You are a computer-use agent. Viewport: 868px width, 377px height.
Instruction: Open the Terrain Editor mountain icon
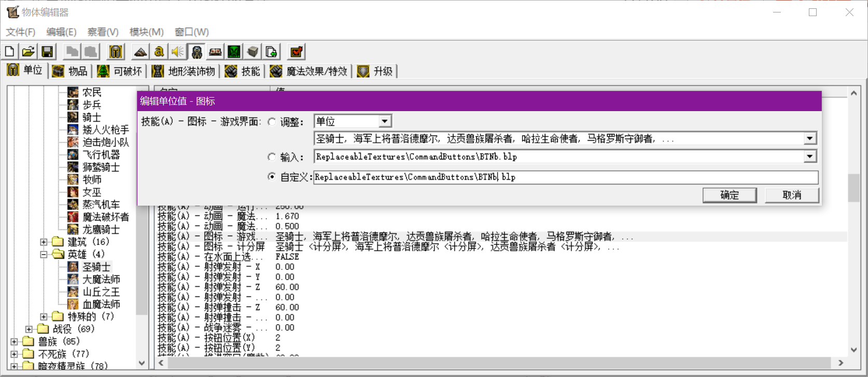(x=140, y=51)
